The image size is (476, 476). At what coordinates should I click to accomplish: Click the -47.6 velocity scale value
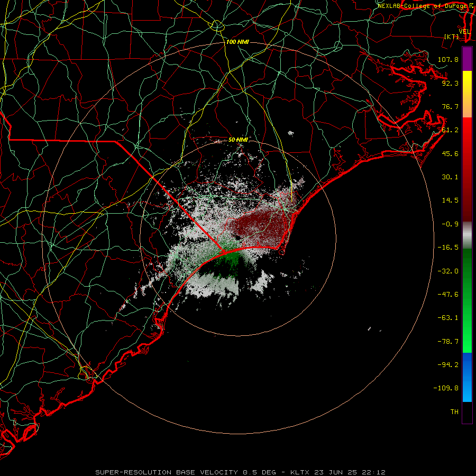click(448, 295)
